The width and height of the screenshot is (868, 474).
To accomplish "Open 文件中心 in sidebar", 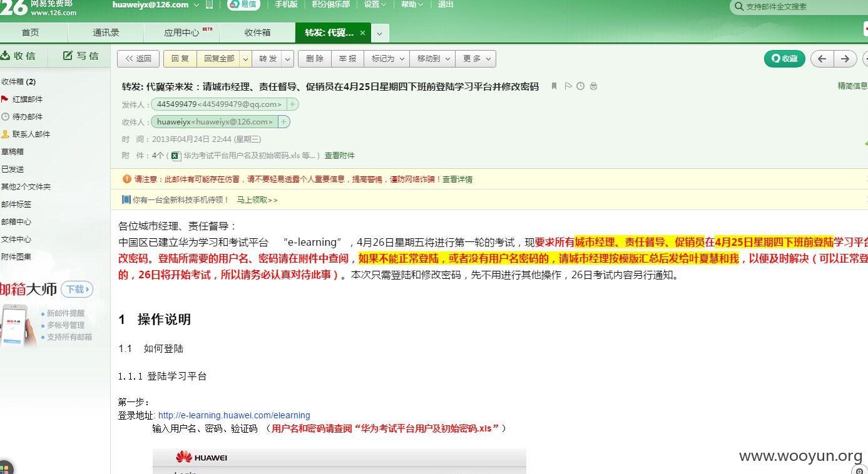I will [x=16, y=240].
